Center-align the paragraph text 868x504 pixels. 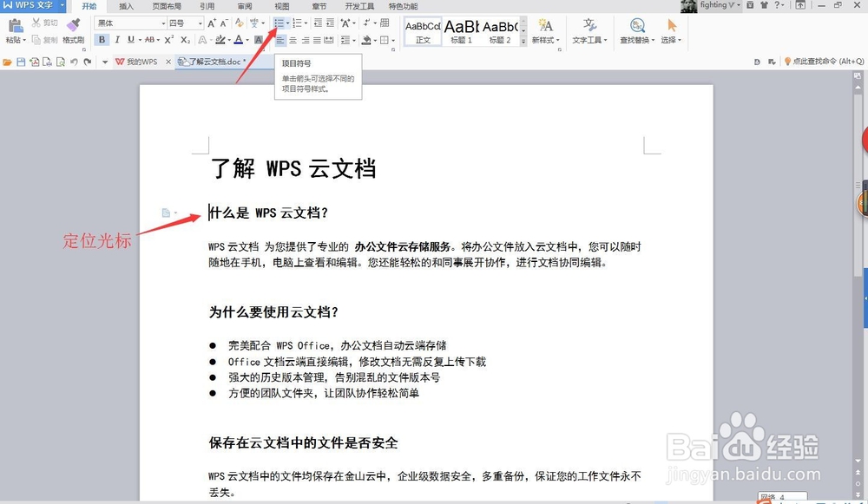tap(293, 40)
